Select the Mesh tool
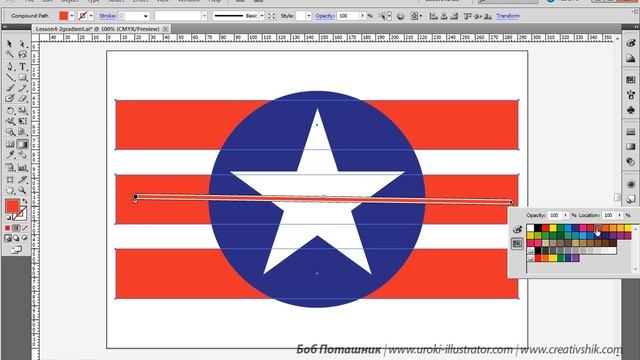The height and width of the screenshot is (360, 640). 10,144
